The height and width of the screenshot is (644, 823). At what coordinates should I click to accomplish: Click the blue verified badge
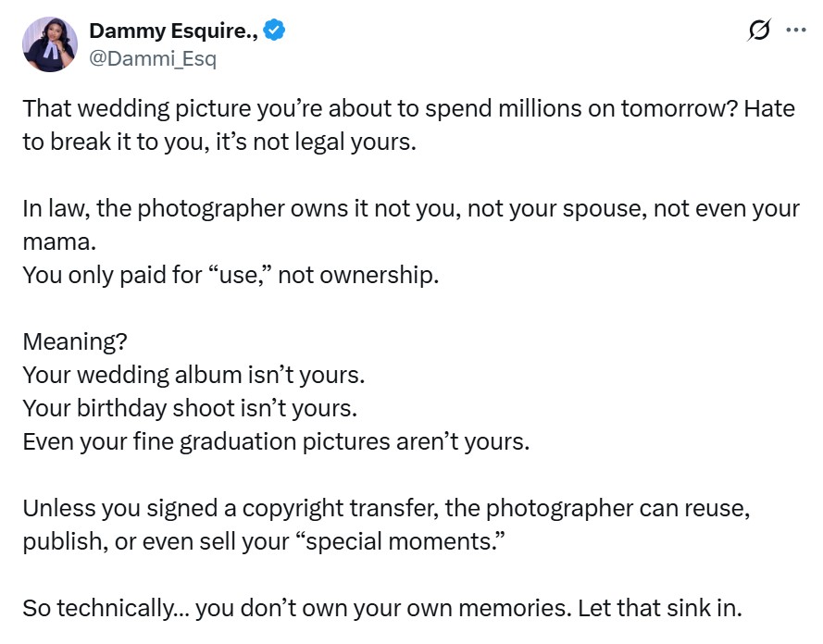point(274,31)
